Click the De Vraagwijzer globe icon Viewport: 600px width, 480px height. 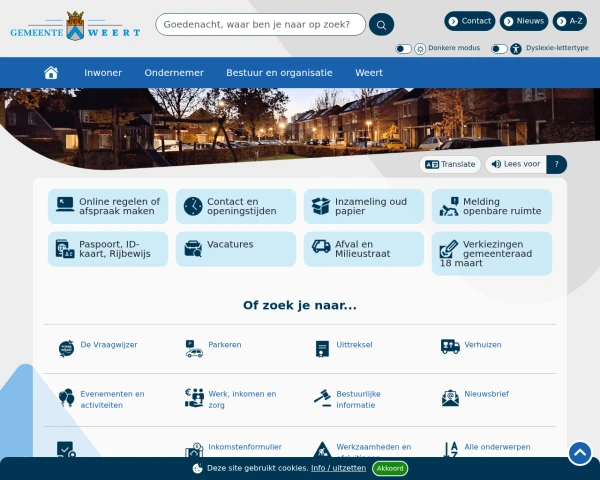pyautogui.click(x=66, y=348)
